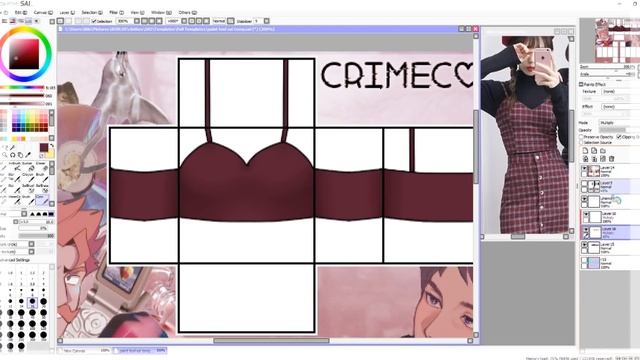
Task: Click the canvas horizontal scrollbar
Action: [x=271, y=340]
